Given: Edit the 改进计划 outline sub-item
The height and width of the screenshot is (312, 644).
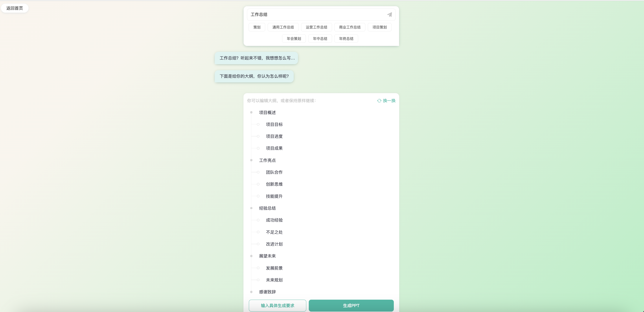Looking at the screenshot, I should [x=274, y=244].
